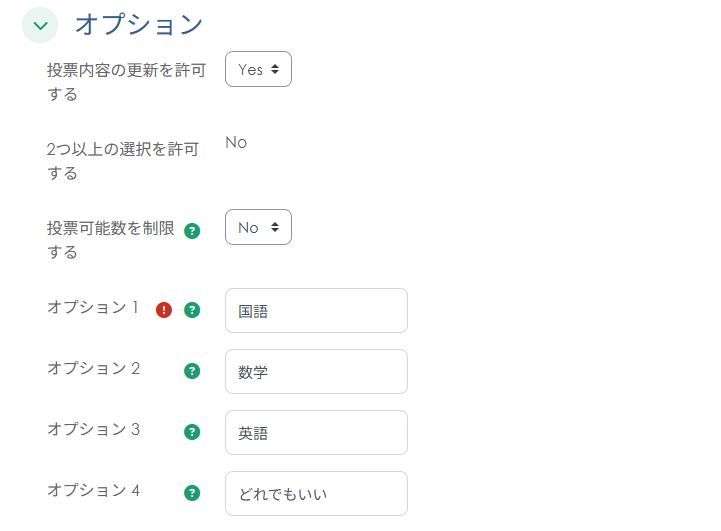
Task: Click the オプション 2 field containing 数学
Action: click(316, 371)
